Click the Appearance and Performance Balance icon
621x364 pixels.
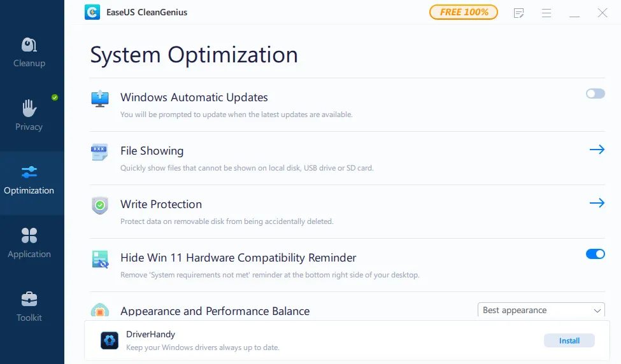(100, 311)
